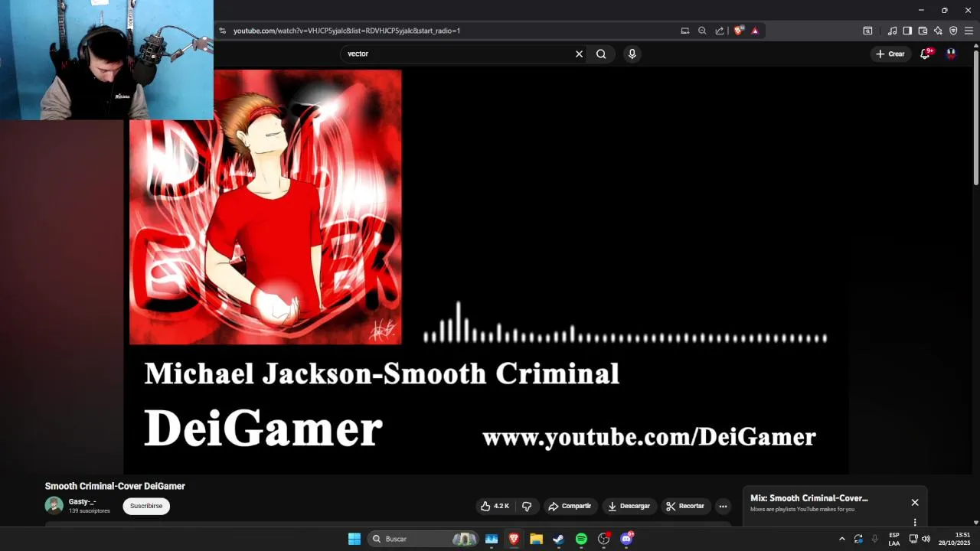Click the Crear button

890,54
